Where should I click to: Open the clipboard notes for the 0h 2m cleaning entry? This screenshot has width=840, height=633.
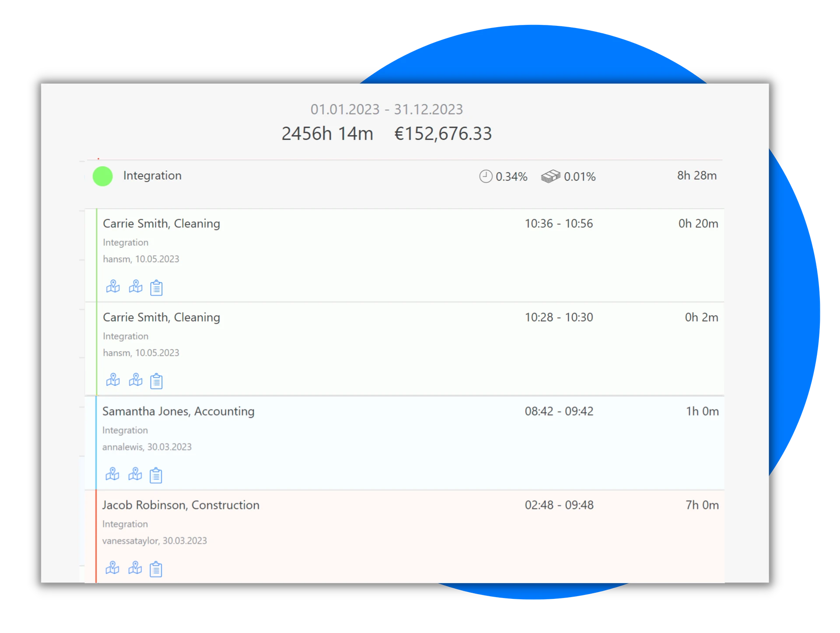pos(156,381)
